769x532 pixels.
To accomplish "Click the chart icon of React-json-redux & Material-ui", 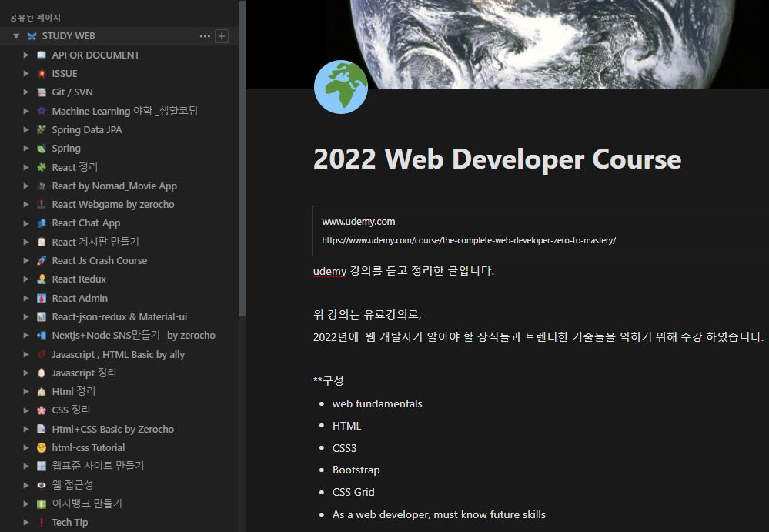I will click(42, 316).
